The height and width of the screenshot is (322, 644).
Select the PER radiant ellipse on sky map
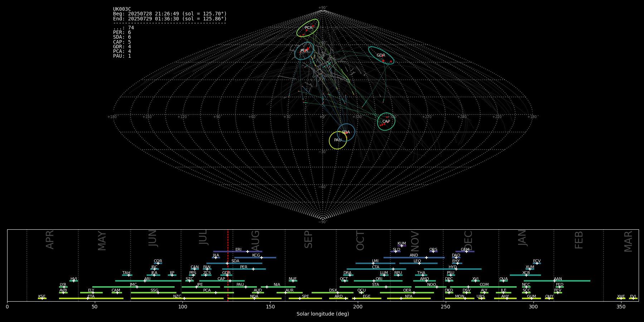(x=304, y=51)
